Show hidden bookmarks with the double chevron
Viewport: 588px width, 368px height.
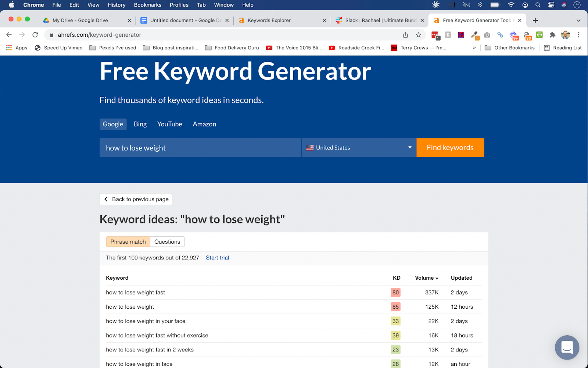(474, 48)
